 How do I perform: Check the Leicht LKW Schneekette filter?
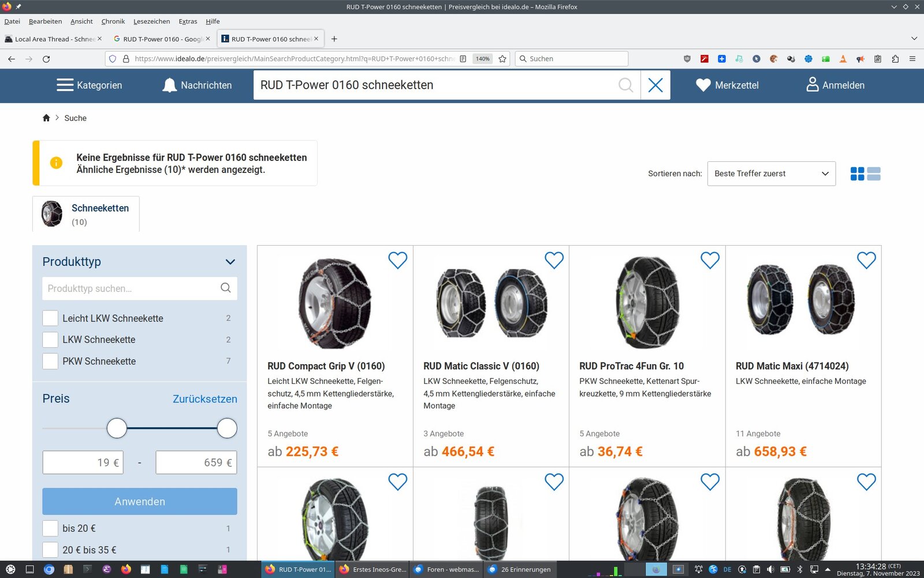point(50,318)
